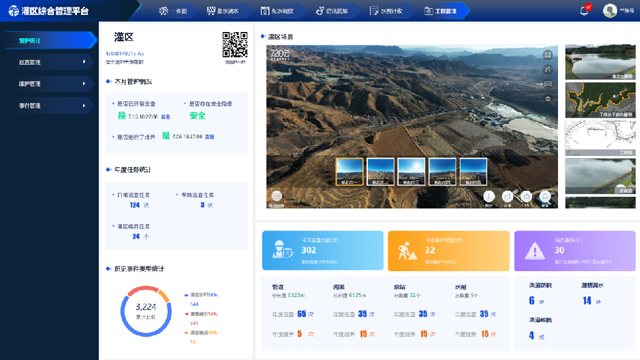Open the 水费计收 navigation tab
The width and height of the screenshot is (640, 360).
pos(386,11)
